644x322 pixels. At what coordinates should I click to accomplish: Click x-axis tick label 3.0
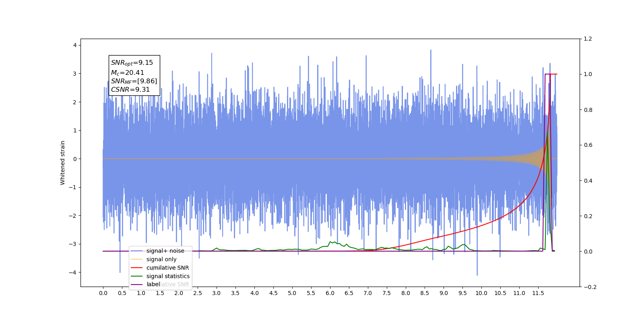coord(217,293)
